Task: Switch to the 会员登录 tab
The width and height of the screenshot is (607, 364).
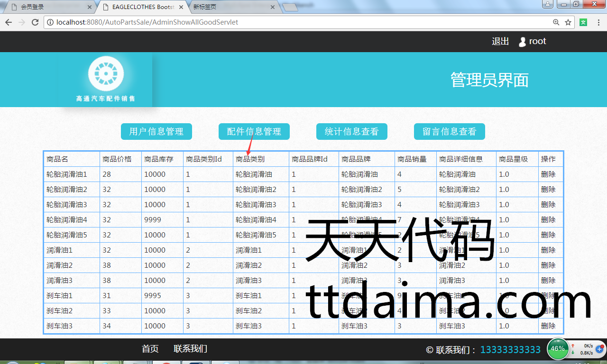Action: tap(47, 7)
